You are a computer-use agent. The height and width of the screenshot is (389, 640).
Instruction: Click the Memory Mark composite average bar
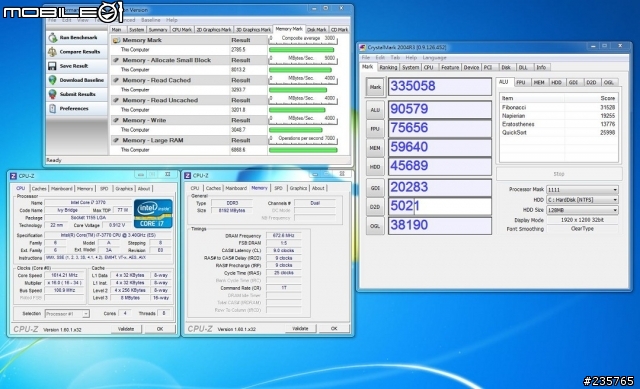pos(301,50)
